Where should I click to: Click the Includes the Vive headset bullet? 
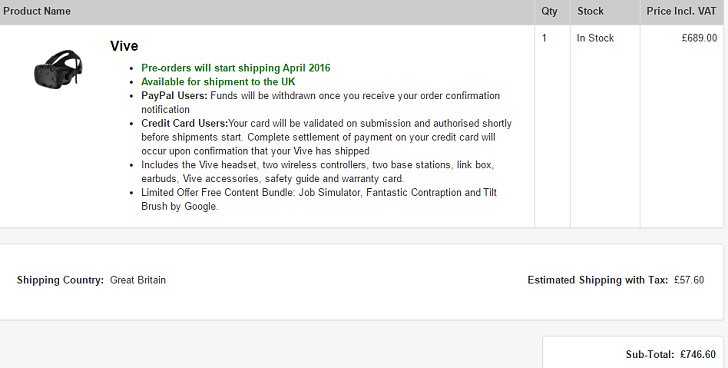318,171
